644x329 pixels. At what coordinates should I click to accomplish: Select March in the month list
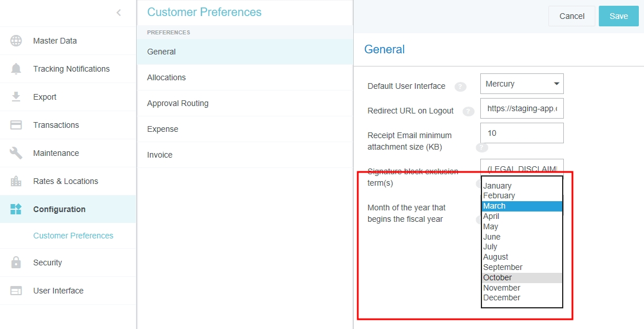[521, 206]
